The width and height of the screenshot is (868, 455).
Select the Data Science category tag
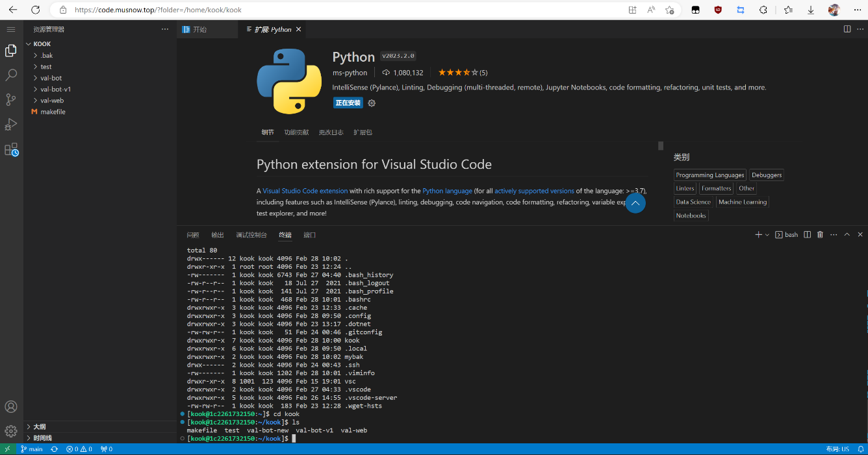click(x=693, y=203)
